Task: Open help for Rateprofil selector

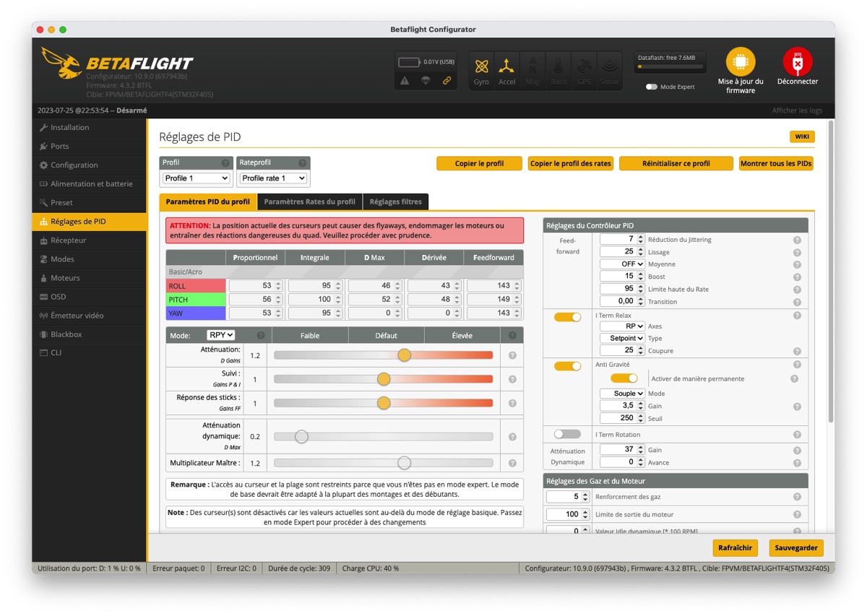Action: pos(303,163)
